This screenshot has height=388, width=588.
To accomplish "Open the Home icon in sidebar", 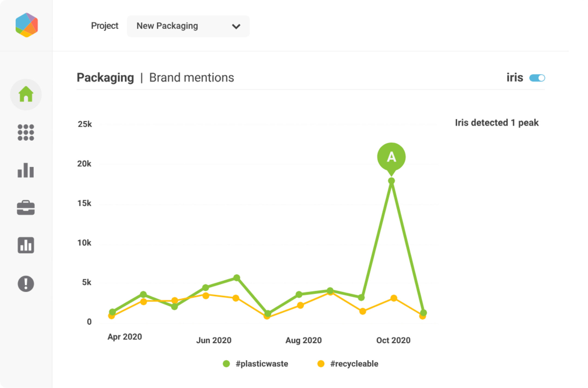I will 26,94.
